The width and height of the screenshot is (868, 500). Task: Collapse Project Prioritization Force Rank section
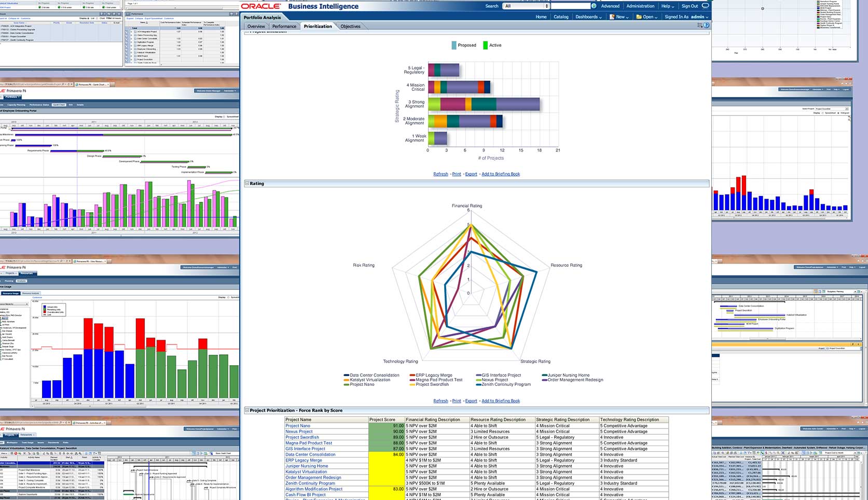coord(247,410)
